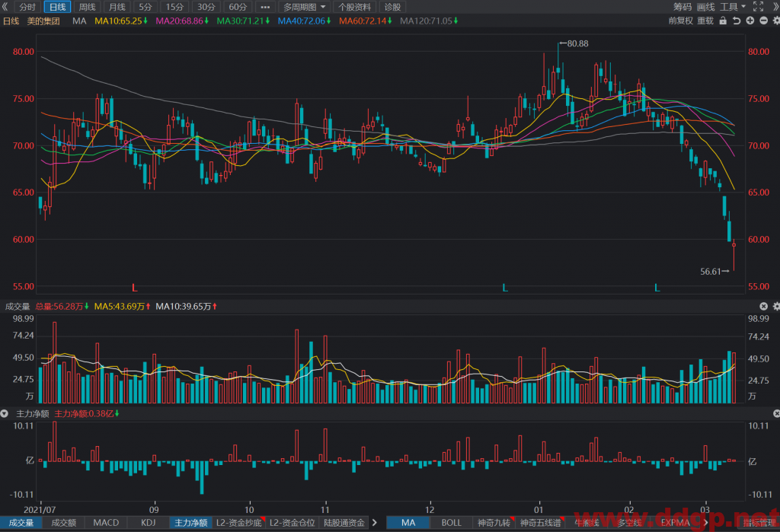The width and height of the screenshot is (780, 532).
Task: Open volume panel settings gear
Action: tap(776, 306)
